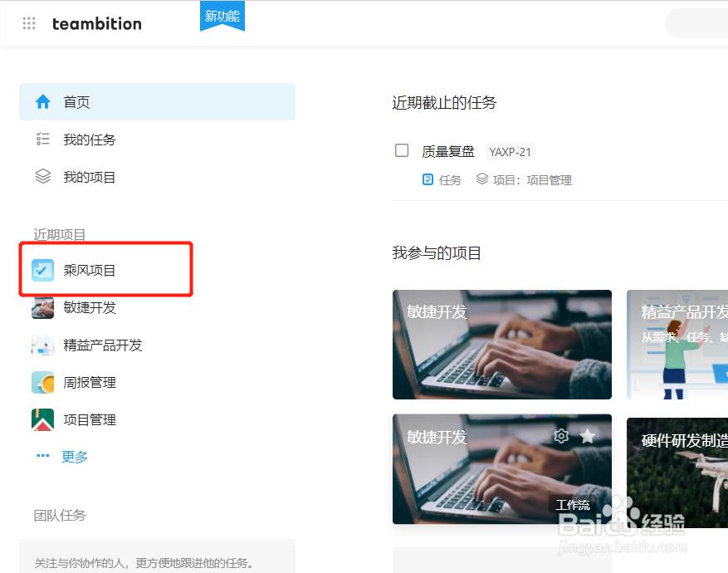728x573 pixels.
Task: Click the 乘风项目 project icon
Action: coord(42,269)
